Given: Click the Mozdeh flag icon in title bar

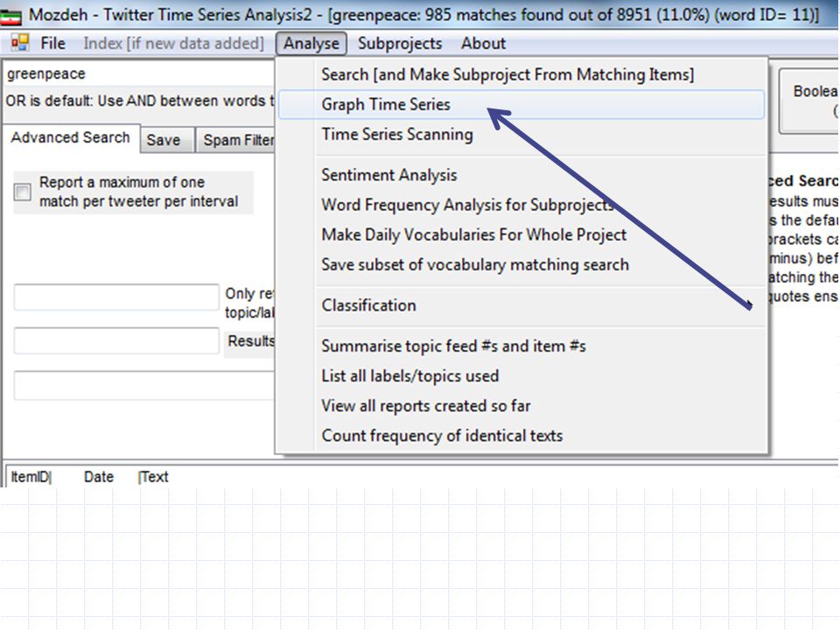Looking at the screenshot, I should (x=10, y=16).
